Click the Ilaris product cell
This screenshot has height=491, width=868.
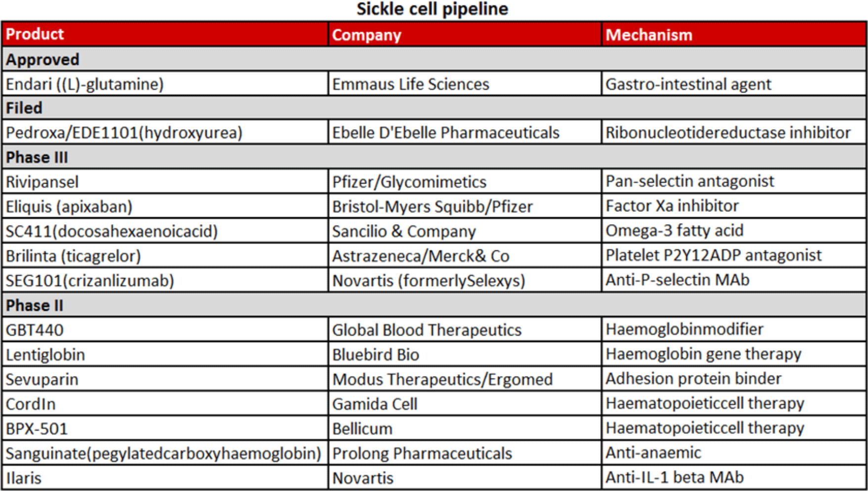tap(165, 478)
